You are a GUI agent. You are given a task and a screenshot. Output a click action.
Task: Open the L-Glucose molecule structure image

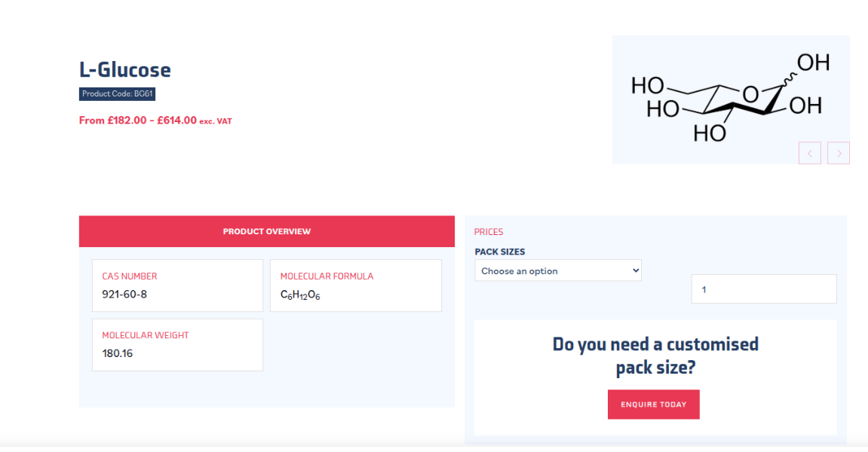coord(729,94)
